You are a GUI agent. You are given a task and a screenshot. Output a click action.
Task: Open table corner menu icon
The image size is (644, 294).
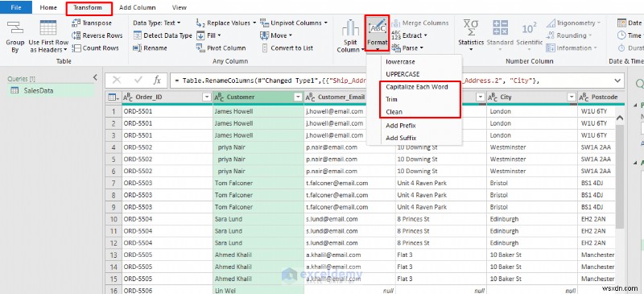tap(113, 97)
